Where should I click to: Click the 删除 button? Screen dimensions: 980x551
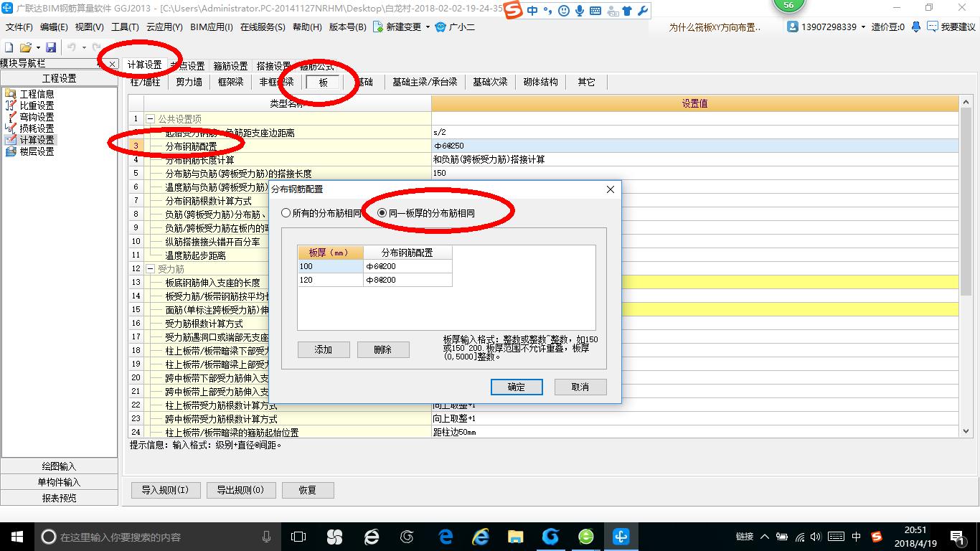tap(383, 349)
